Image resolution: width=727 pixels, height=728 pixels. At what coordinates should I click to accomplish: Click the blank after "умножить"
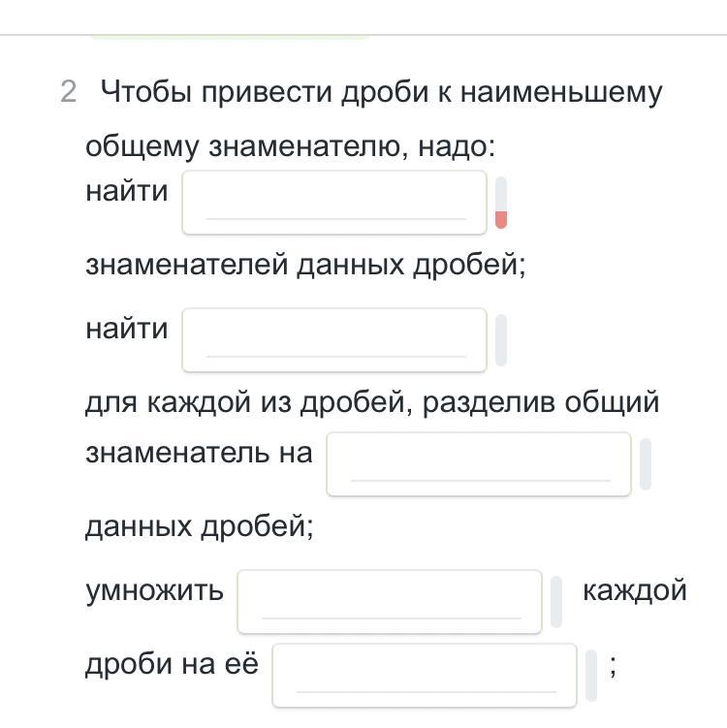pos(390,602)
